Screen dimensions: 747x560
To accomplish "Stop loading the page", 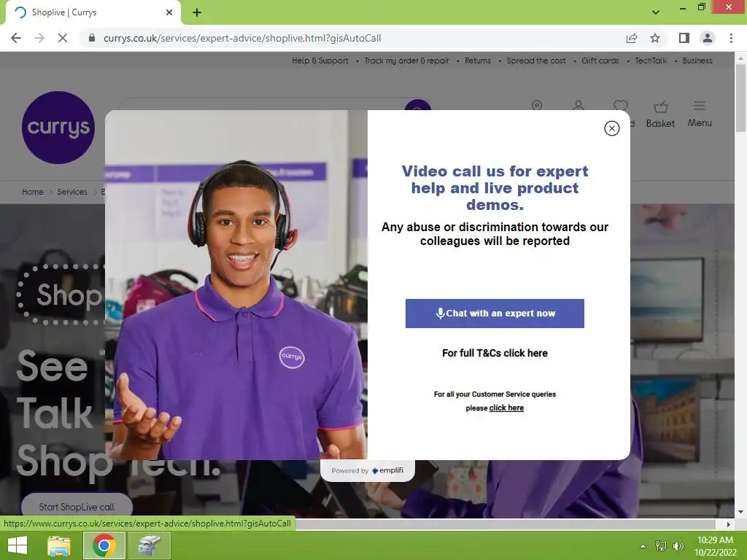I will [x=63, y=38].
